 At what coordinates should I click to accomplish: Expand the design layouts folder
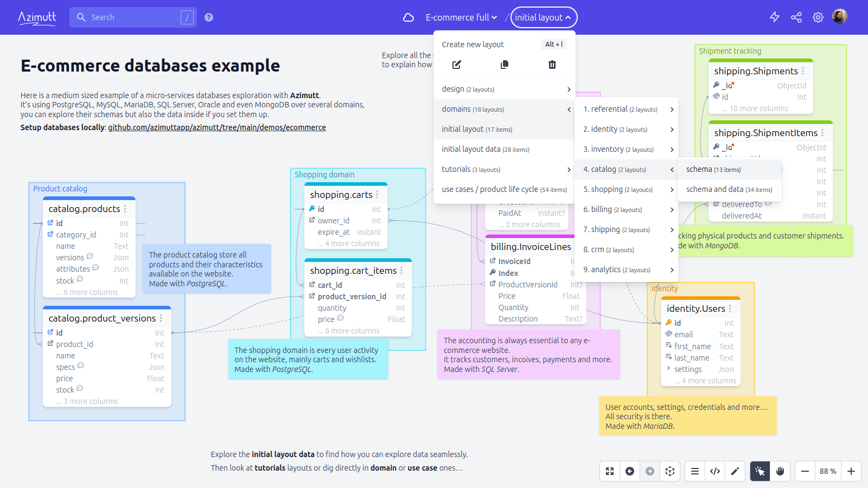click(505, 89)
